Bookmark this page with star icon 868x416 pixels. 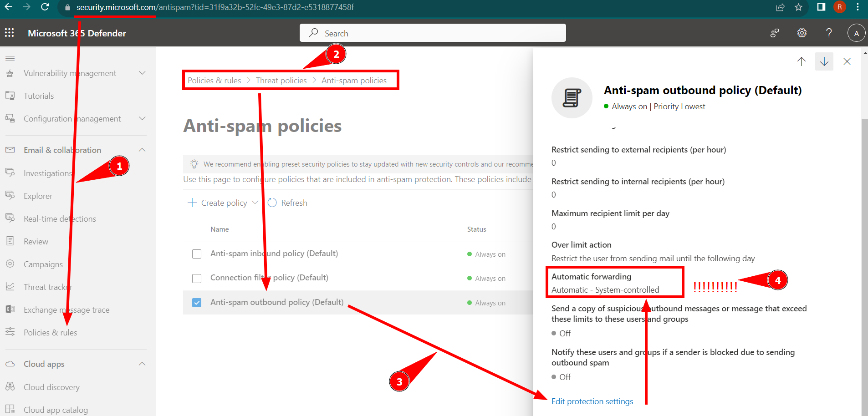coord(798,7)
